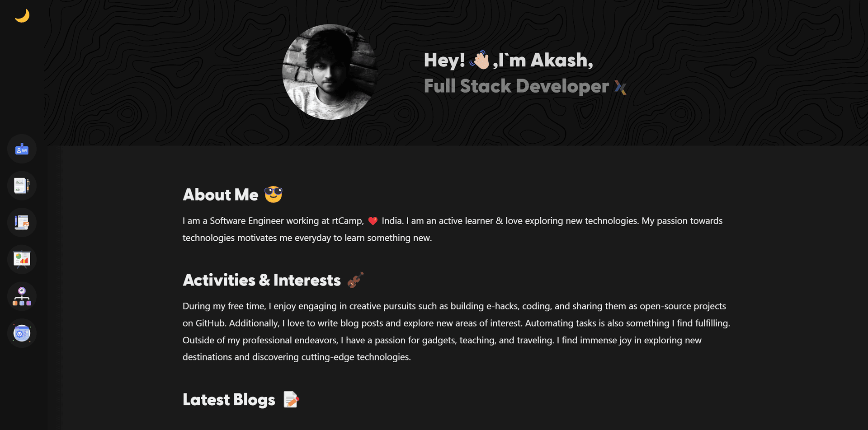Open the resume document-and-pen sidebar icon

[x=22, y=186]
